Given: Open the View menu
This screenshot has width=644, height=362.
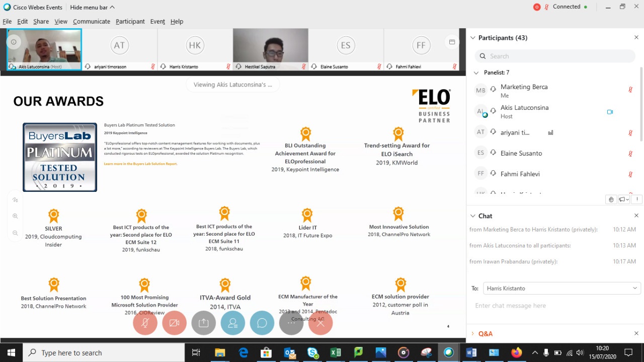Looking at the screenshot, I should click(x=61, y=21).
